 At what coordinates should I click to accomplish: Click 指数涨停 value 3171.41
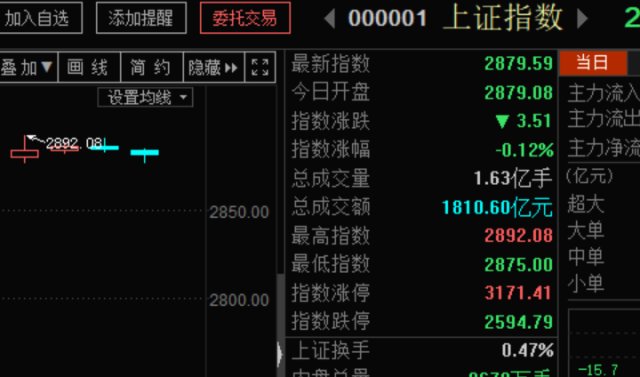pos(518,293)
